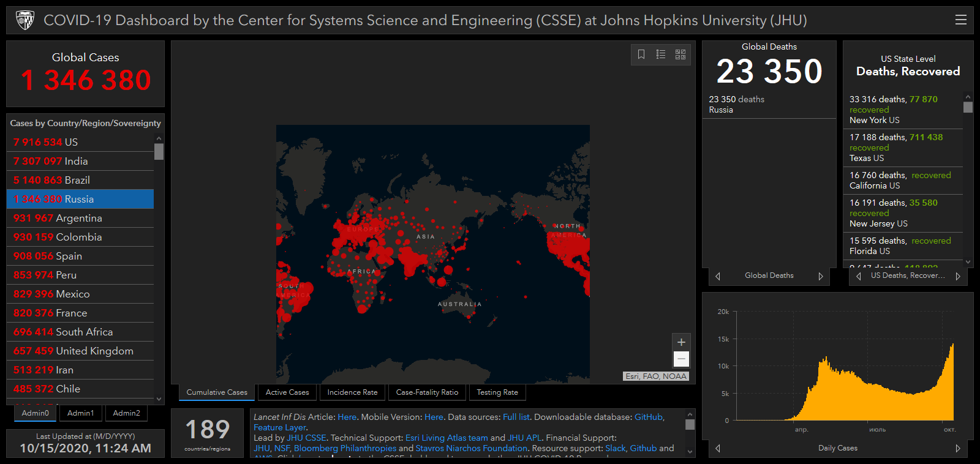Open Esri Living Atlas team link
This screenshot has width=980, height=464.
pyautogui.click(x=447, y=438)
